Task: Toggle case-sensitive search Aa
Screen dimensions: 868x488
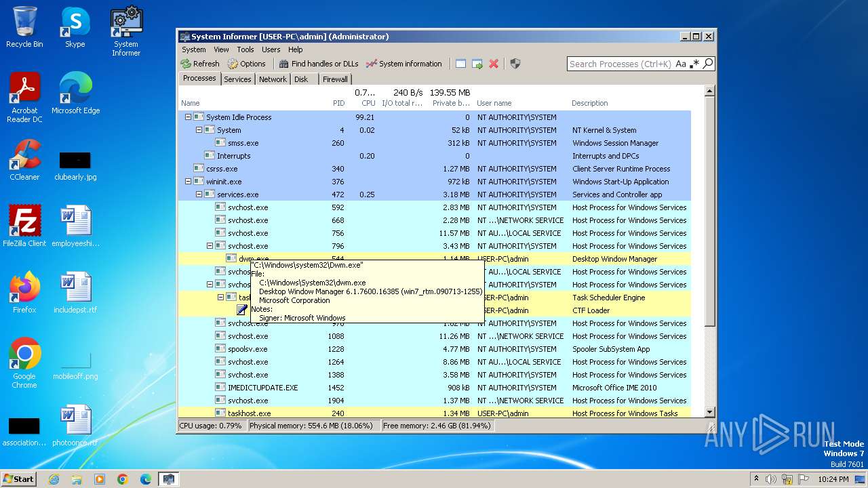Action: coord(681,64)
